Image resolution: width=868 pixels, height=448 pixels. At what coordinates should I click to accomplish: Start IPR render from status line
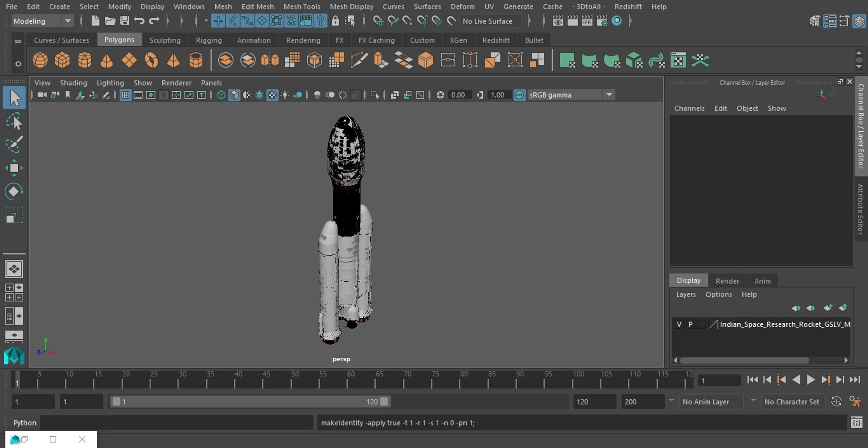587,21
